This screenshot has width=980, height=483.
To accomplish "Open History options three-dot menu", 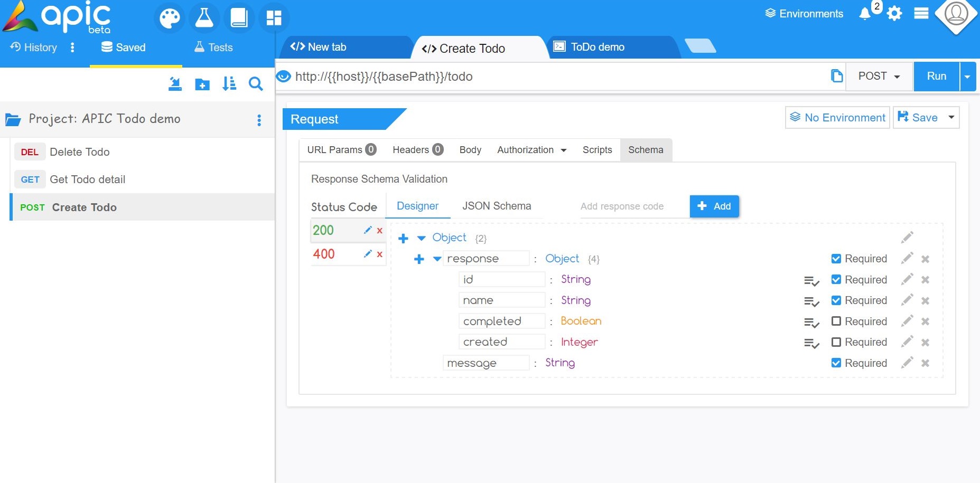I will tap(72, 48).
